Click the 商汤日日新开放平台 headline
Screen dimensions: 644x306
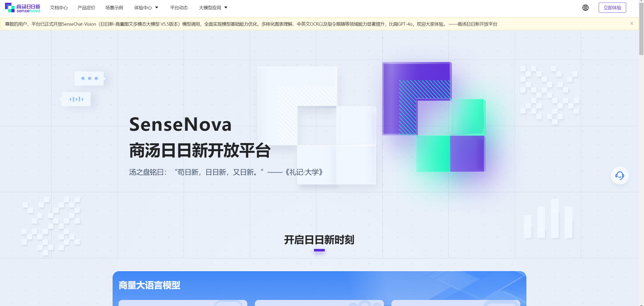[x=200, y=150]
